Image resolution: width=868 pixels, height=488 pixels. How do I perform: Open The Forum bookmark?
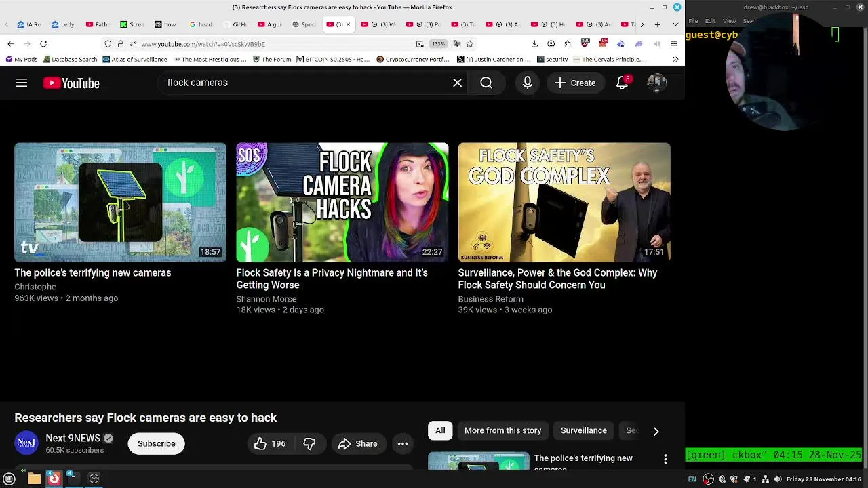[x=272, y=59]
